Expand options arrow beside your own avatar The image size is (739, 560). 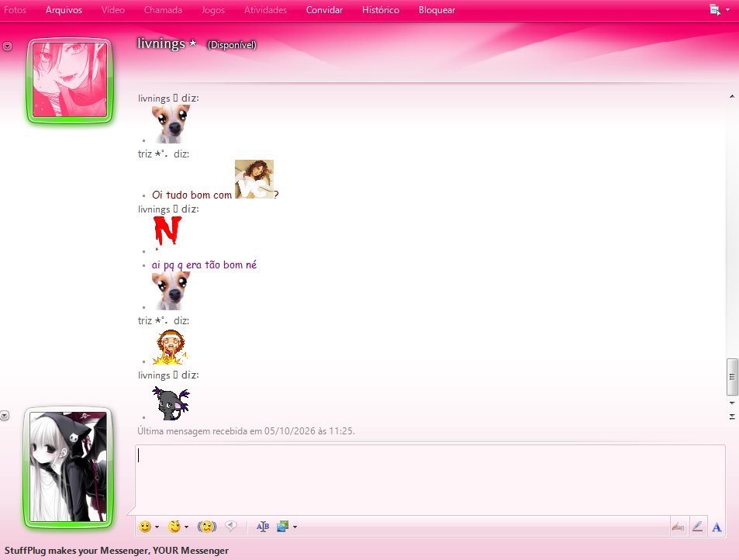4,415
